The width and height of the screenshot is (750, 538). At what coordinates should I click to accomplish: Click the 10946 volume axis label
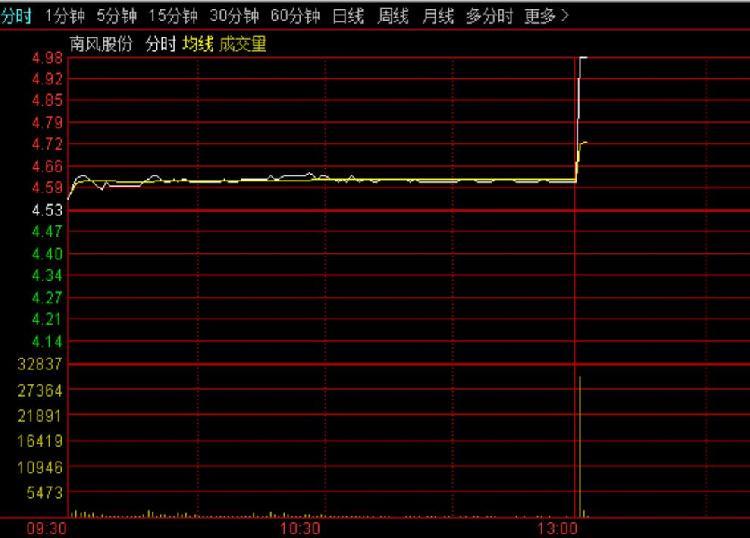click(40, 467)
